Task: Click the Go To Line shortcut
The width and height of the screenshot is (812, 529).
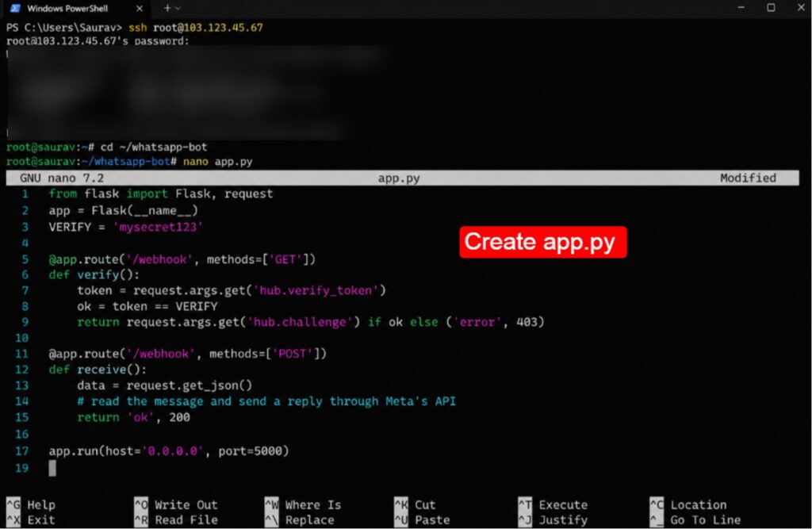Action: point(695,519)
